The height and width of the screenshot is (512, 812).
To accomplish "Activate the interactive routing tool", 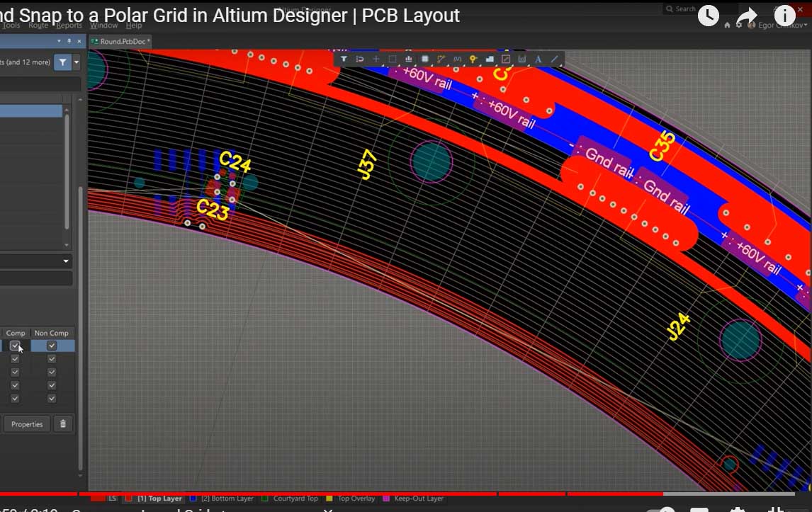I will tap(441, 59).
